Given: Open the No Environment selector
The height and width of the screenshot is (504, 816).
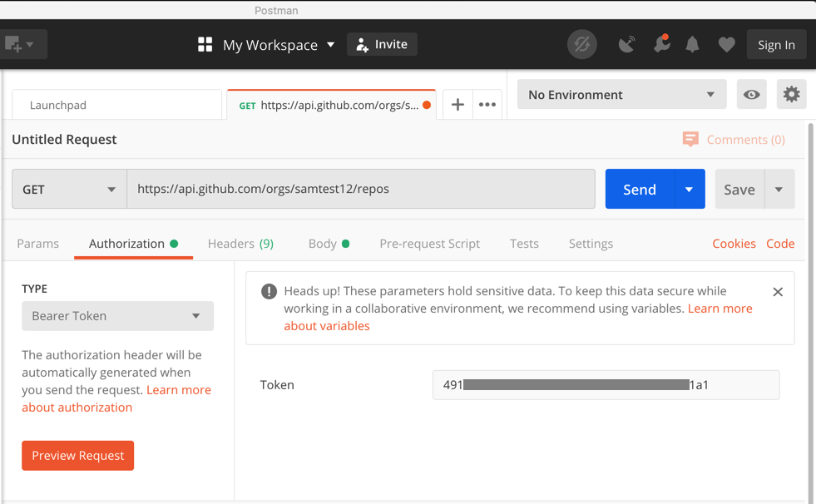Looking at the screenshot, I should 621,95.
